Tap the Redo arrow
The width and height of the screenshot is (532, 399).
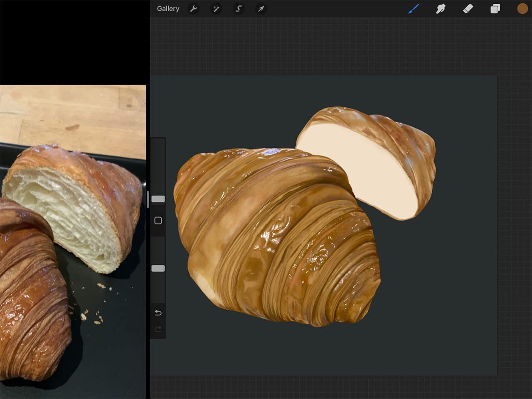pos(158,329)
